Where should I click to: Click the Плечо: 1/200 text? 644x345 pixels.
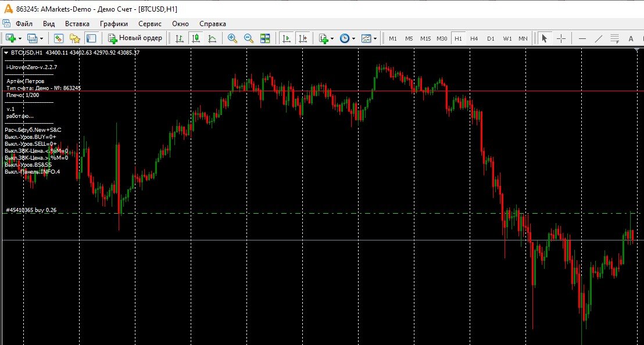coord(23,95)
